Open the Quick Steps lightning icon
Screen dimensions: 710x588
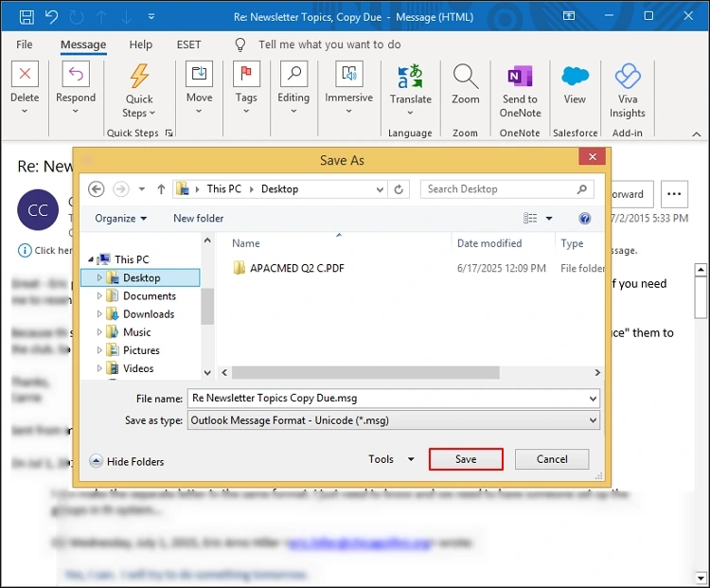139,75
